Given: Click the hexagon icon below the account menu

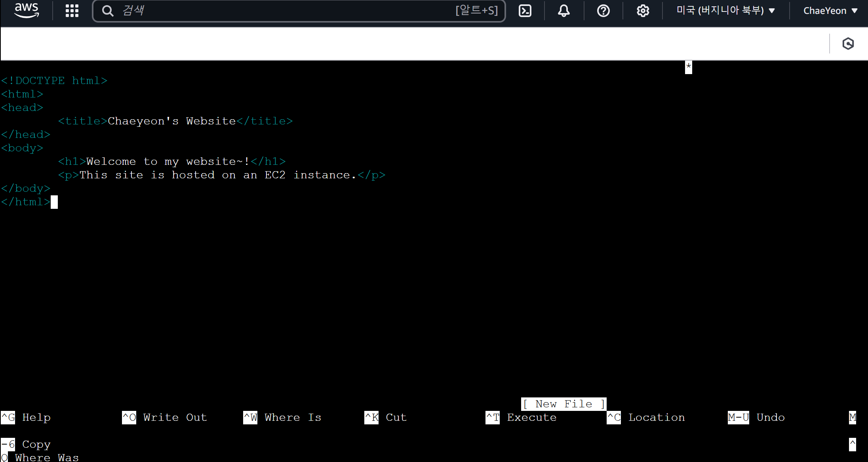Looking at the screenshot, I should tap(848, 44).
